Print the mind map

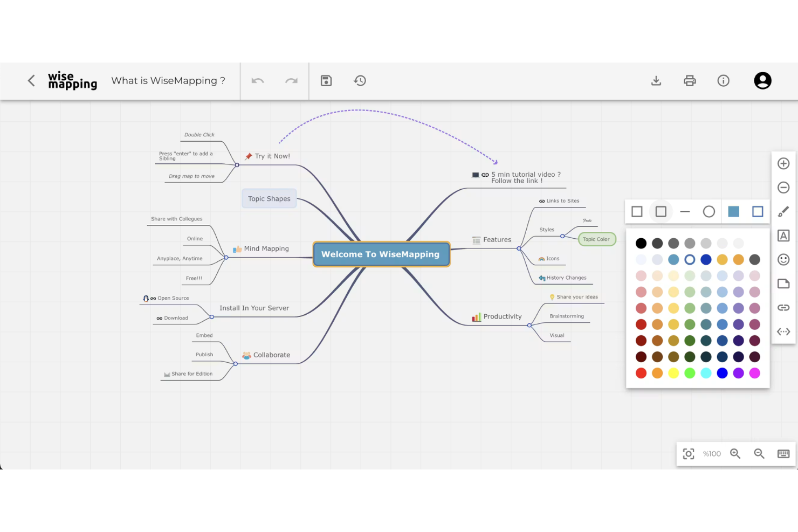(x=690, y=81)
